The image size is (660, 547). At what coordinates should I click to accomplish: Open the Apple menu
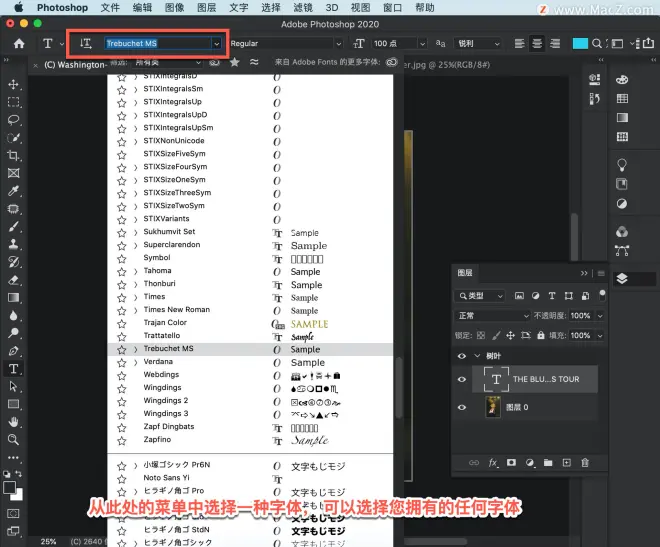pos(19,7)
